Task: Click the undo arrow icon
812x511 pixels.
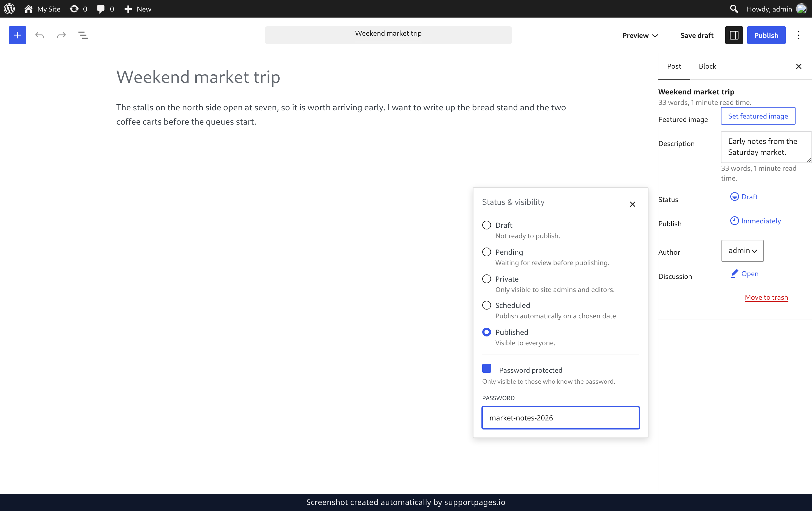Action: (x=40, y=35)
